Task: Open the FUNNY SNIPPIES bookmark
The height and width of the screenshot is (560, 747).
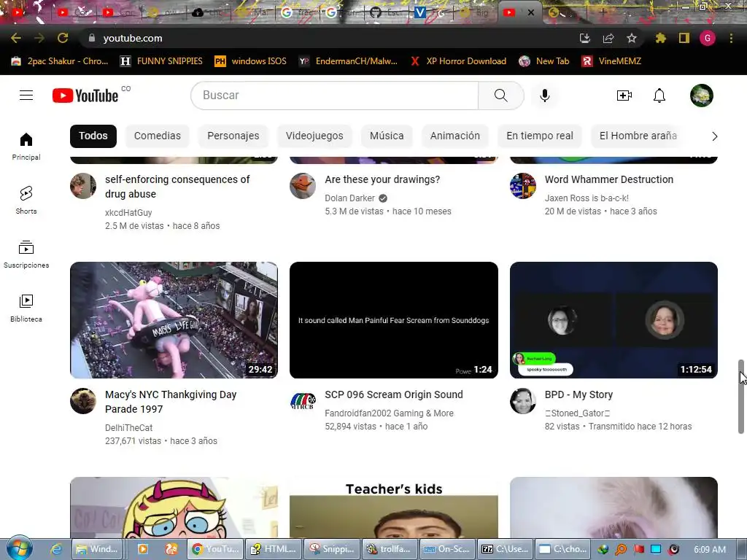Action: pos(161,61)
